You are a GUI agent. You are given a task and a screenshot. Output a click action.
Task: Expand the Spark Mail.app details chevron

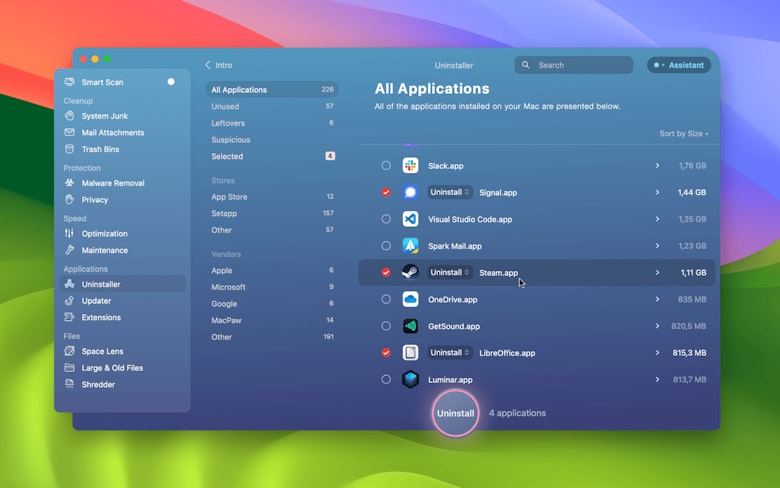[657, 246]
